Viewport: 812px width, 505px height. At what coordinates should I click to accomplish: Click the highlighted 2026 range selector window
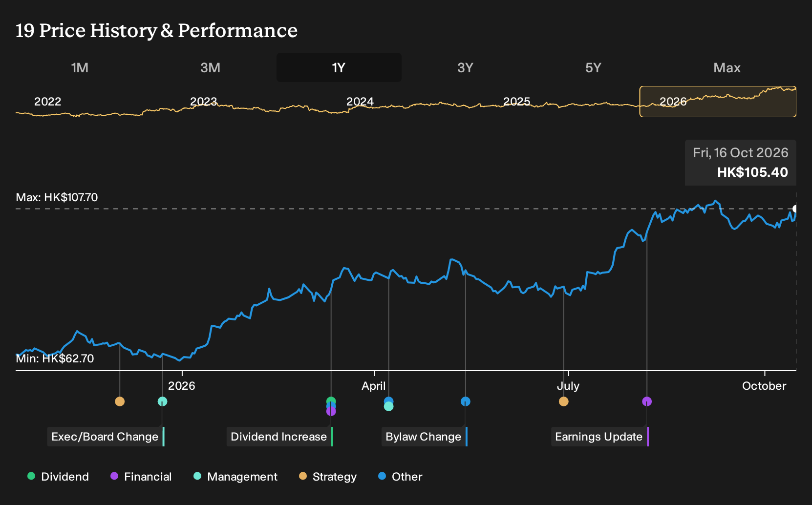[718, 102]
